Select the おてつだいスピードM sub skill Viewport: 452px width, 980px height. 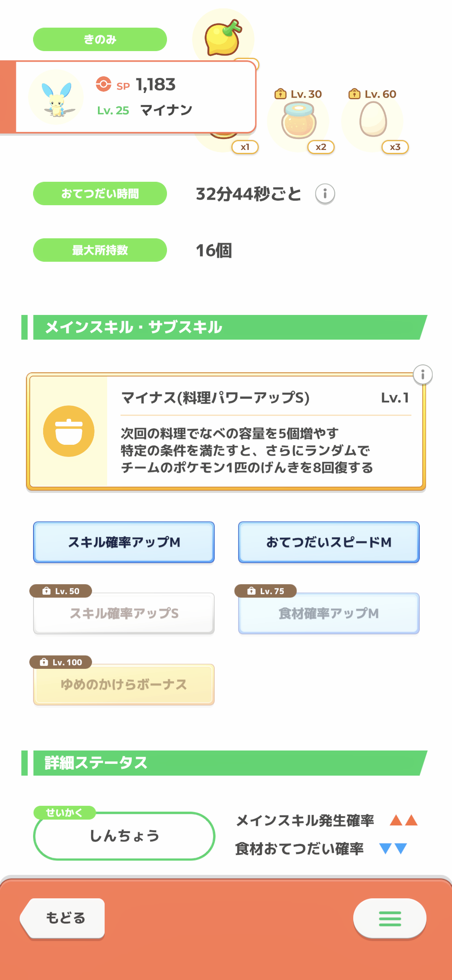[x=329, y=542]
